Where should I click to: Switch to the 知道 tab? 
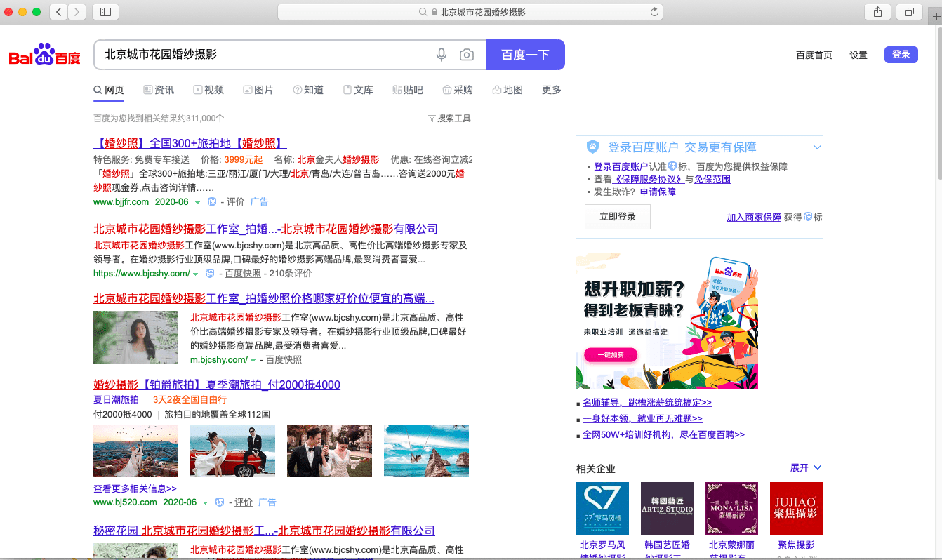[x=308, y=90]
